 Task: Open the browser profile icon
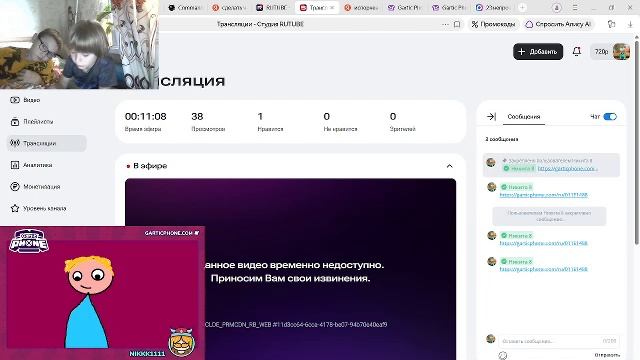click(556, 8)
